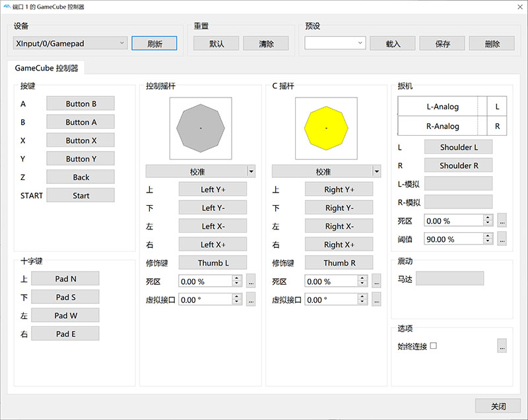The width and height of the screenshot is (528, 420).
Task: Select the GameCube 控制器 tab
Action: [x=46, y=67]
